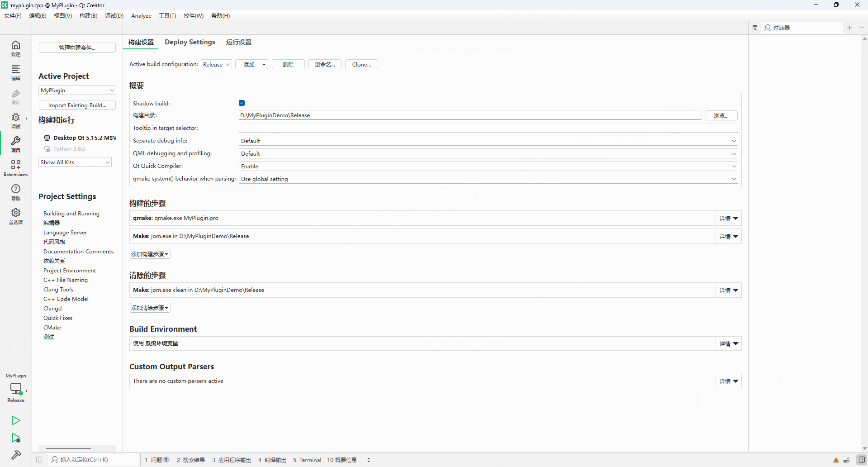The image size is (868, 467).
Task: Open the MyPlugin active project dropdown
Action: 77,91
